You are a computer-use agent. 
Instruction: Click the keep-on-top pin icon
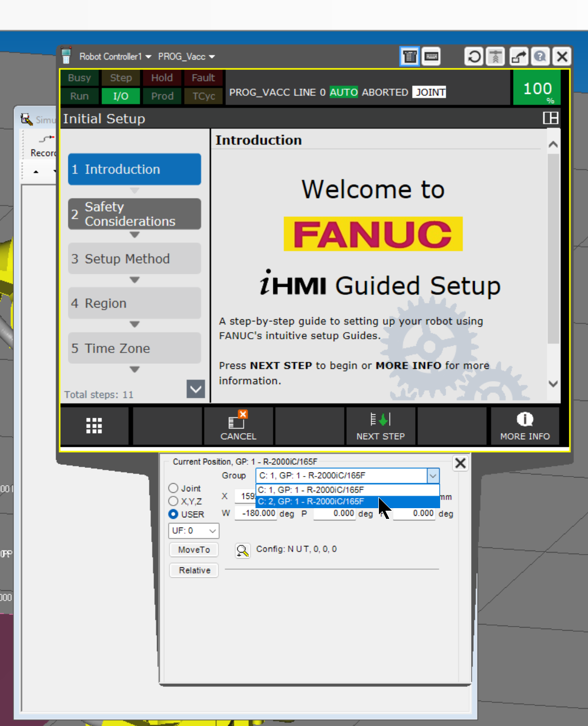(x=495, y=56)
